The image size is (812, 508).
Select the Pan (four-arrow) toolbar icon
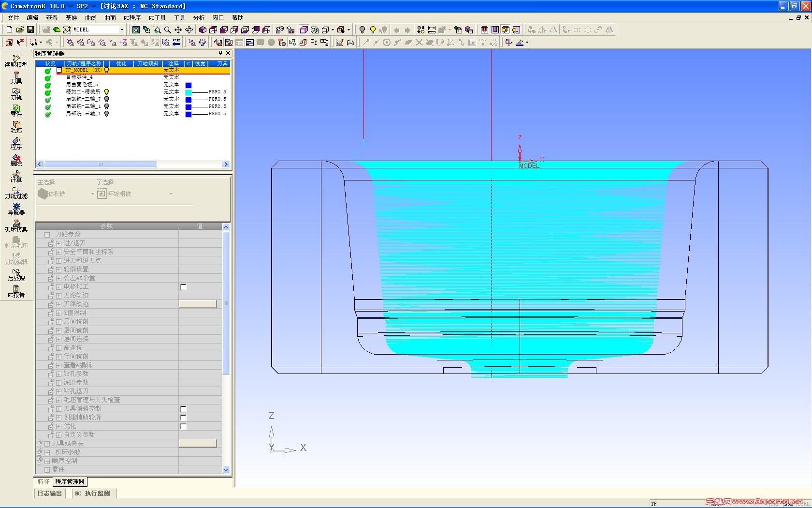click(x=178, y=30)
